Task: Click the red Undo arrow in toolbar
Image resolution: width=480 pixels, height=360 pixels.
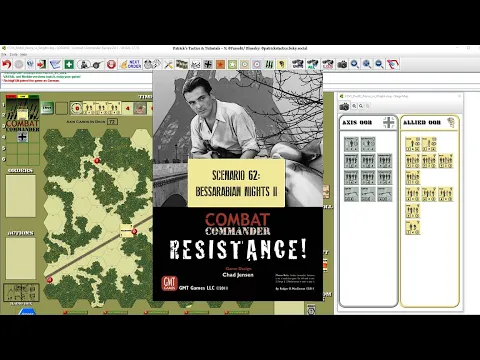Action: coord(6,64)
